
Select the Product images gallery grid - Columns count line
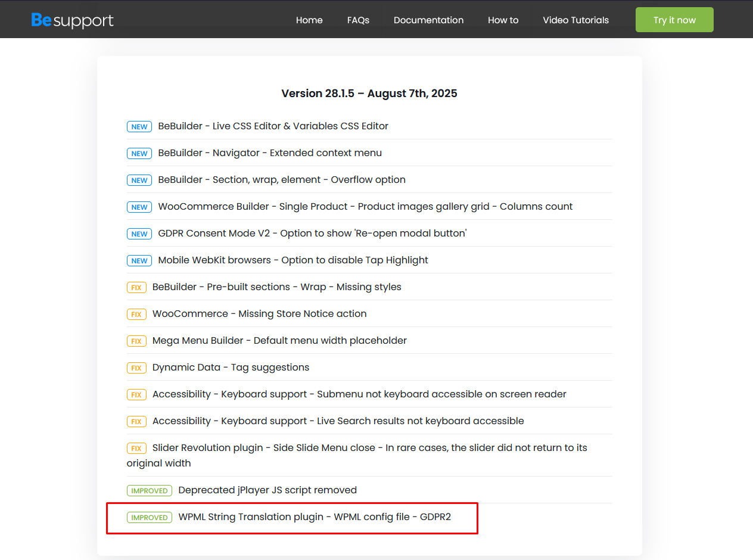pyautogui.click(x=365, y=207)
